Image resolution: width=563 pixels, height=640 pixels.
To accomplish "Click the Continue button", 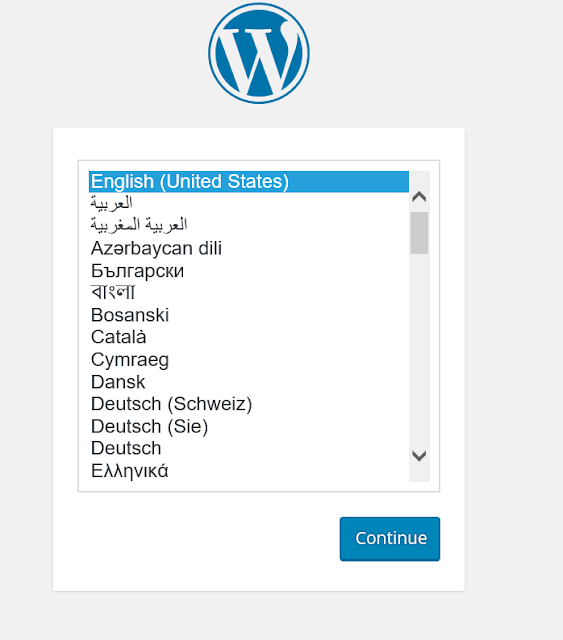I will 390,539.
